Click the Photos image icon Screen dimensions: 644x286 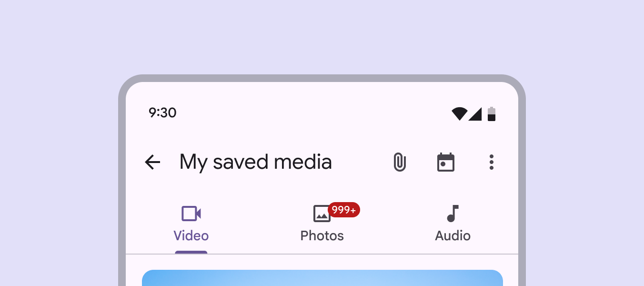[322, 214]
